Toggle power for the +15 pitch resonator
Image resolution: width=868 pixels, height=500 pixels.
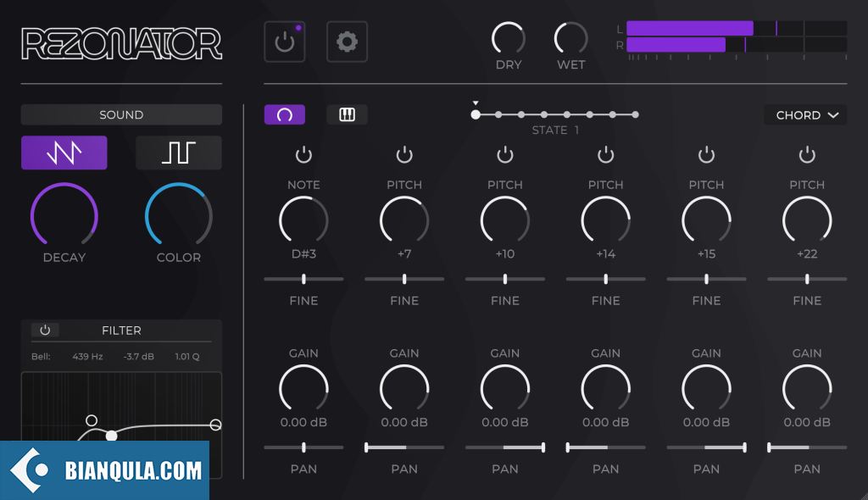[706, 154]
